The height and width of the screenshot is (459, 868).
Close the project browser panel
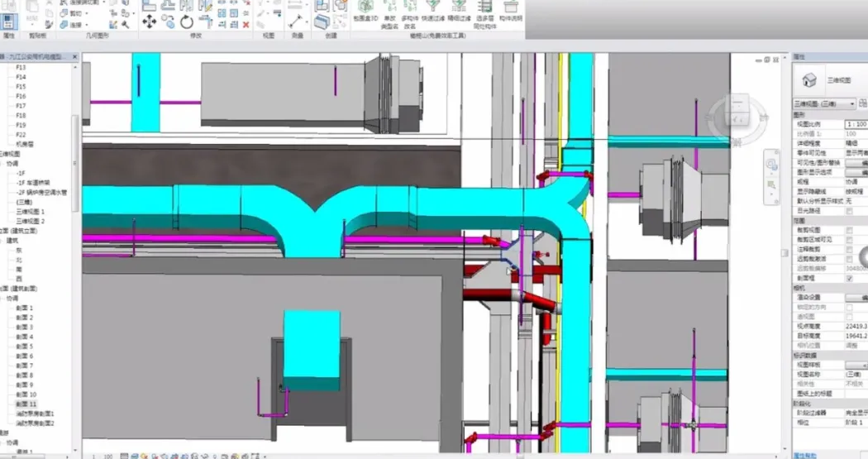coord(76,56)
